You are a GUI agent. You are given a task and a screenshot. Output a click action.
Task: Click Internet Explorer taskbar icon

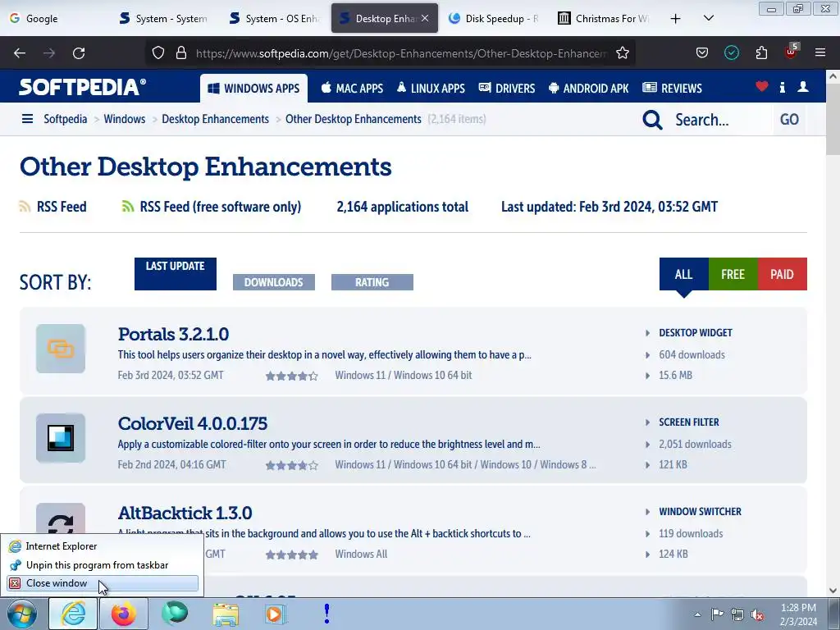pos(73,614)
